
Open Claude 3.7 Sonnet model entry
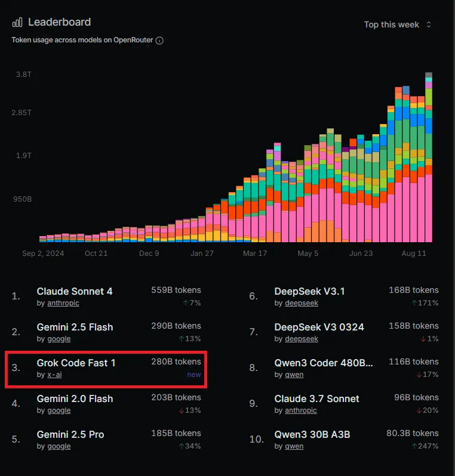click(316, 399)
